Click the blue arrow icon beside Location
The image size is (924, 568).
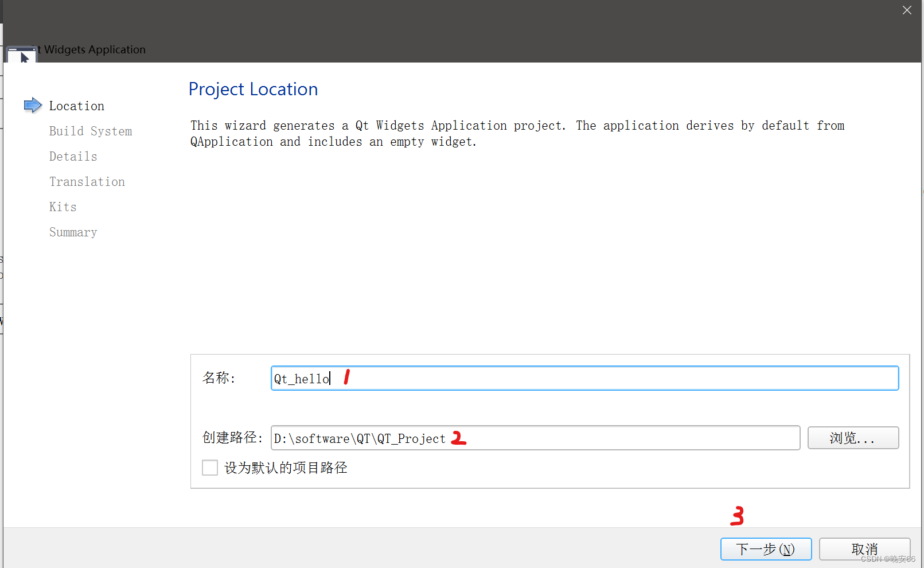(33, 105)
